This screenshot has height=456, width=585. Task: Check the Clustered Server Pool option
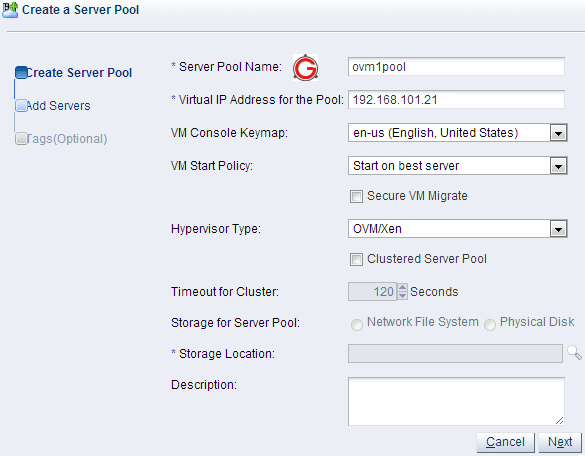(x=356, y=259)
